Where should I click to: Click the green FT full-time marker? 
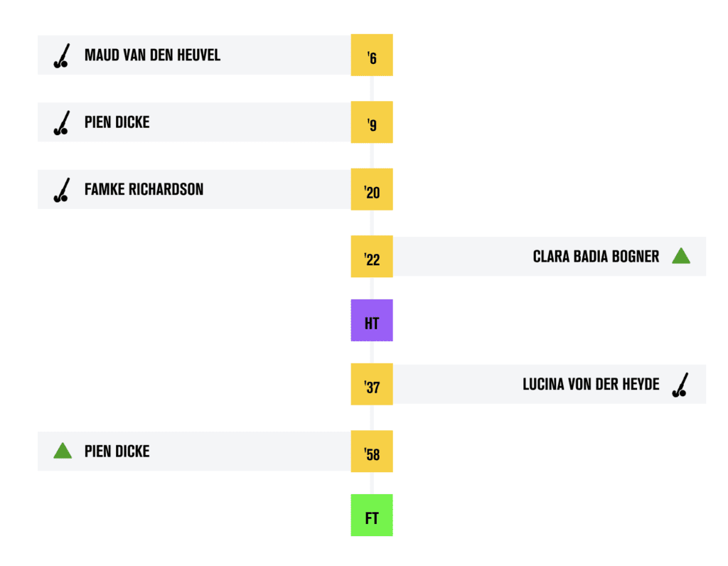[372, 516]
